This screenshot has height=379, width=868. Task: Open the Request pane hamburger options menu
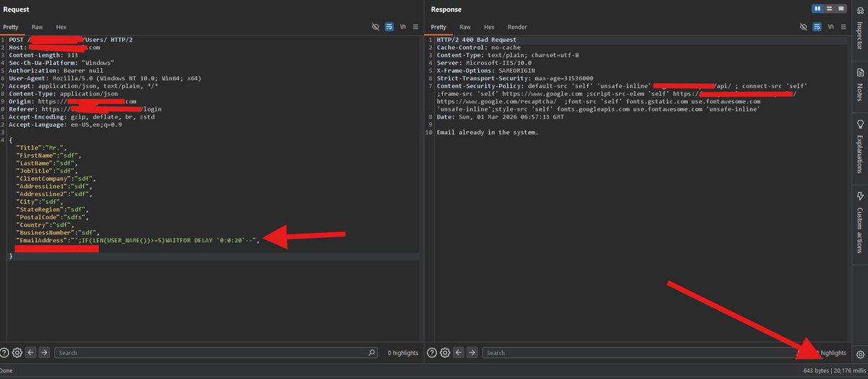[x=416, y=27]
